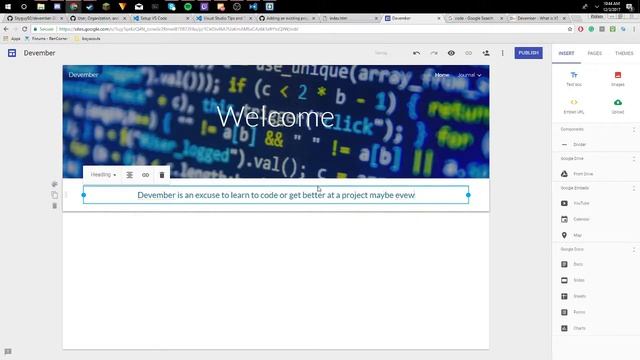Click the Devember site name in the header
Image resolution: width=640 pixels, height=360 pixels.
coord(83,75)
